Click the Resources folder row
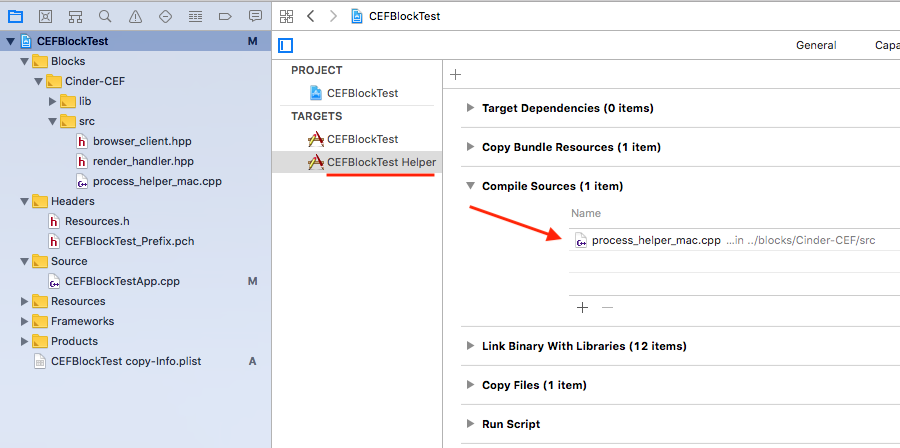This screenshot has height=448, width=900. [x=135, y=301]
